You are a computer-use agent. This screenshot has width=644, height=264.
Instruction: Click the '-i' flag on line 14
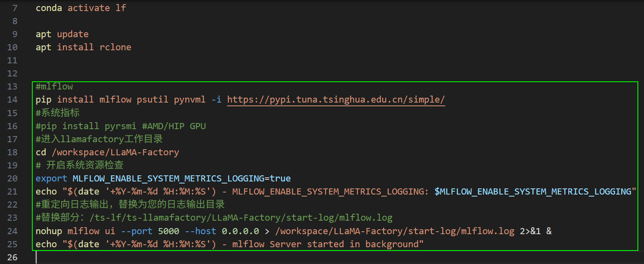216,100
